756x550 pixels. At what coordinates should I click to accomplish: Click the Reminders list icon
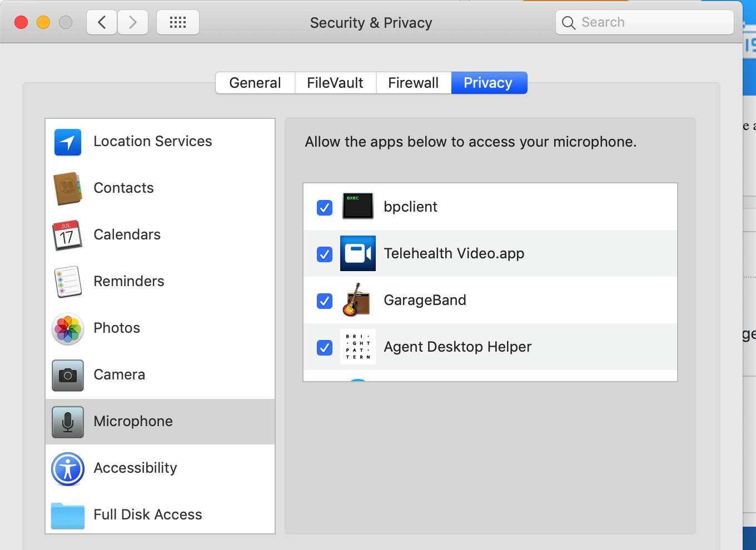pyautogui.click(x=68, y=282)
